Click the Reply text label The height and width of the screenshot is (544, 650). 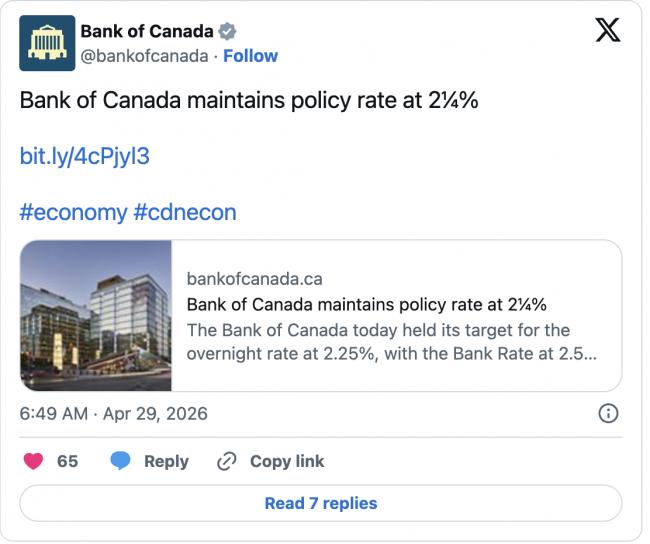pyautogui.click(x=166, y=461)
